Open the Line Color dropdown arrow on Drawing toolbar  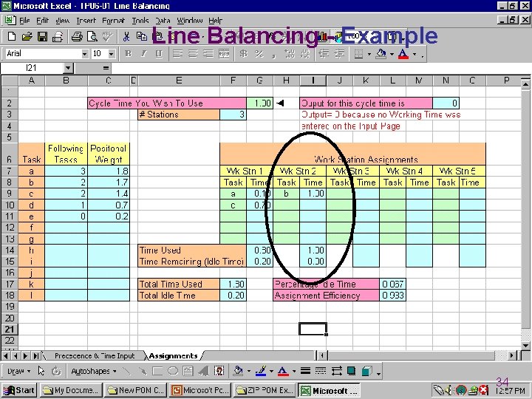(x=271, y=371)
